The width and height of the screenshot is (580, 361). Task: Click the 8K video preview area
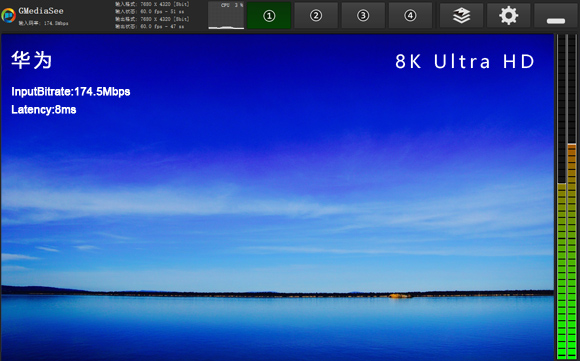tap(277, 197)
